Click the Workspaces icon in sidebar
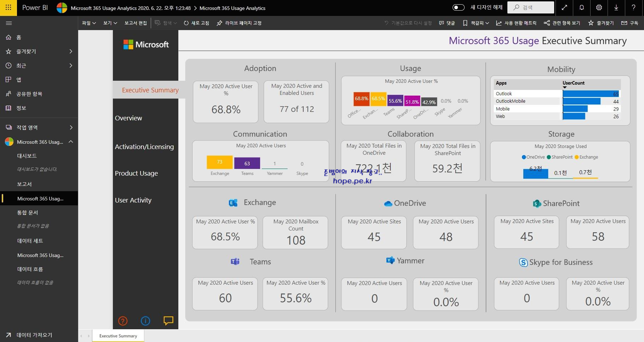Viewport: 644px width, 342px height. coord(9,127)
